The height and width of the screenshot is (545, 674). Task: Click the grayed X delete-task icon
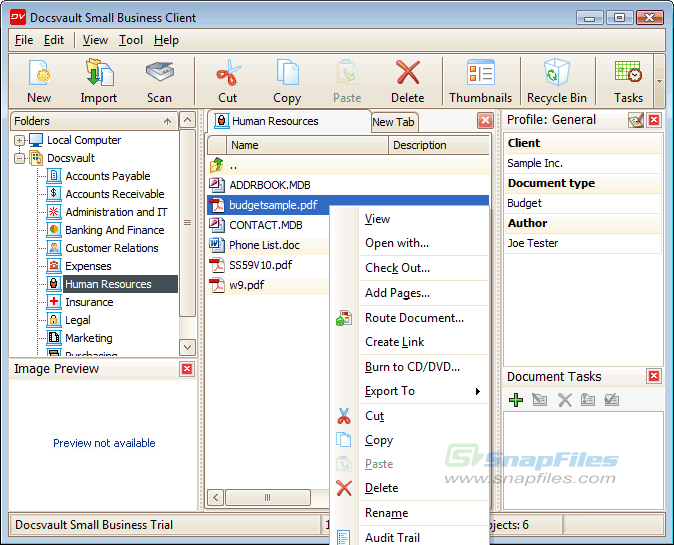[x=564, y=400]
